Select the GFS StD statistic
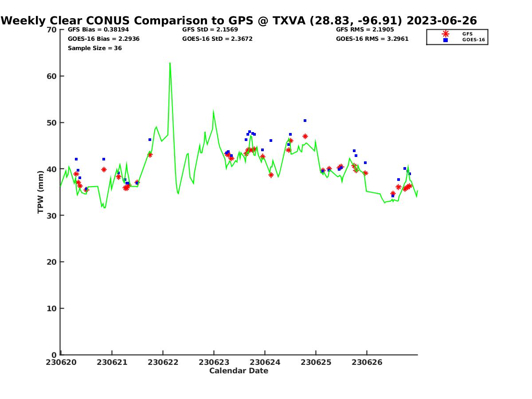The height and width of the screenshot is (399, 532). click(x=210, y=30)
